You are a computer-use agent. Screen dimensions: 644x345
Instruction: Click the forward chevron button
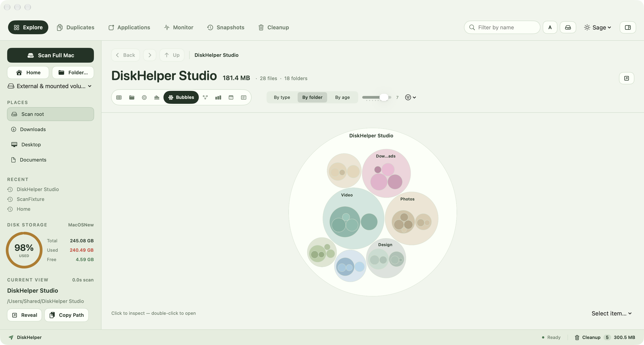pyautogui.click(x=150, y=55)
